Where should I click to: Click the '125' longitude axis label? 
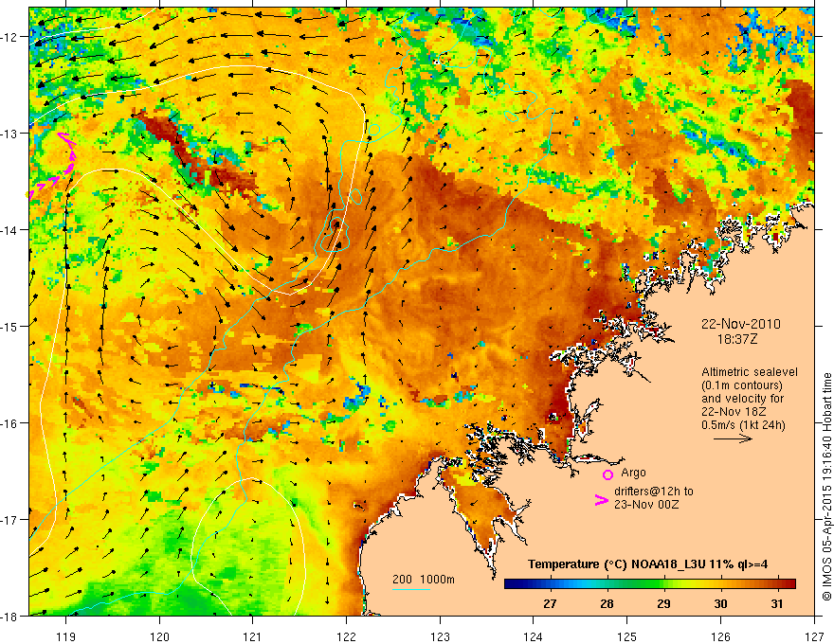point(627,636)
